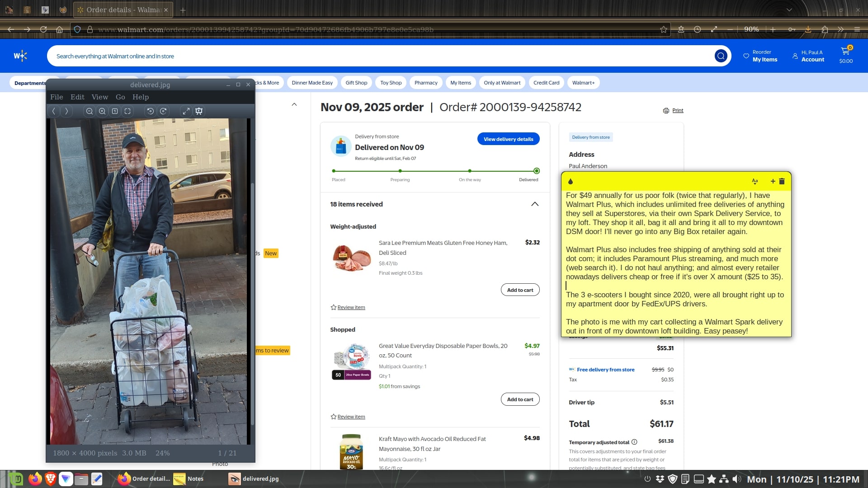Rotate the image counterclockwise
Screen dimensions: 868x488
(151, 111)
